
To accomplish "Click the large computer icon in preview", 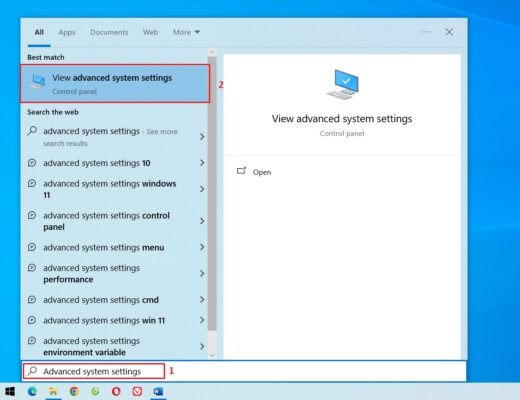I will tap(342, 84).
